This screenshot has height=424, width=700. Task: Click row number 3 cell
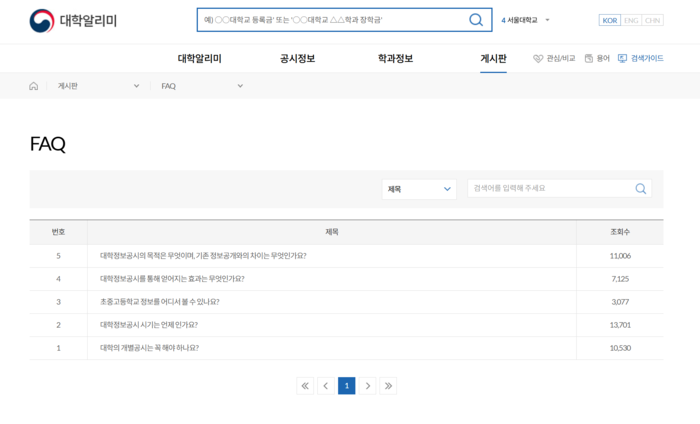(x=58, y=302)
